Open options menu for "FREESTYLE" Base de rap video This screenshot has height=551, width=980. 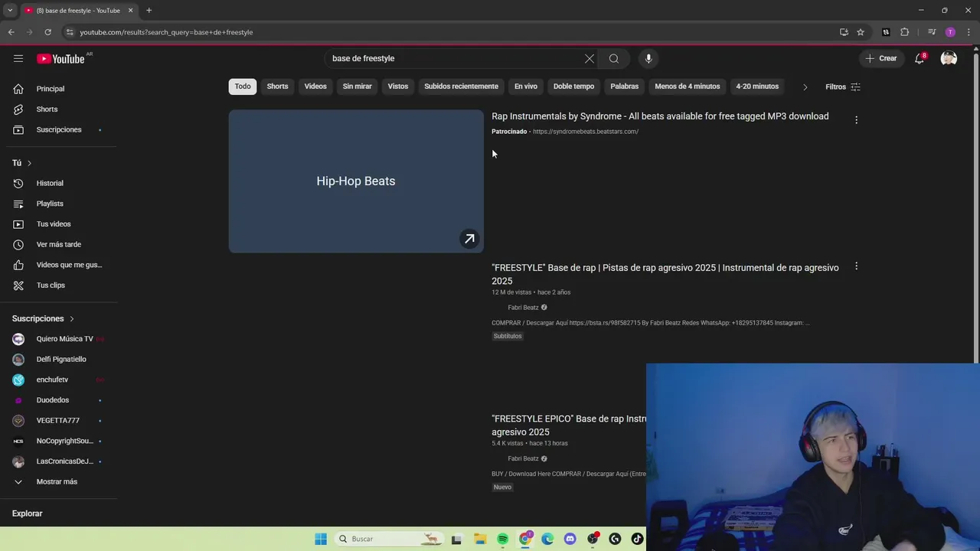[856, 266]
